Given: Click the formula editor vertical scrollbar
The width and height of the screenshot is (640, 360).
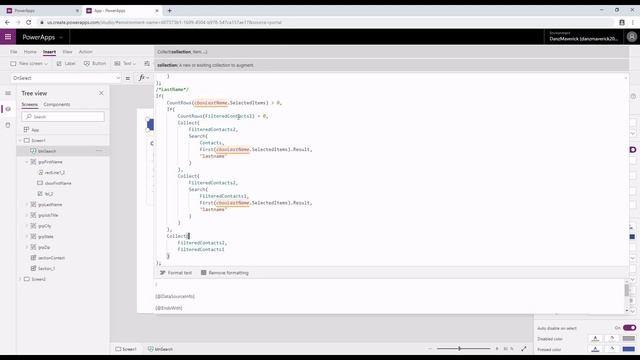Looking at the screenshot, I should 627,291.
